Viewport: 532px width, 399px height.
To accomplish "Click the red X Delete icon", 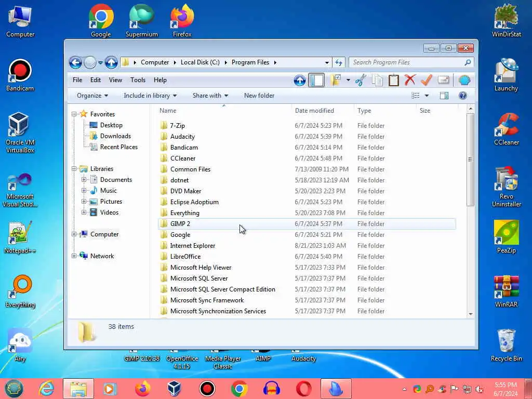I will point(410,81).
